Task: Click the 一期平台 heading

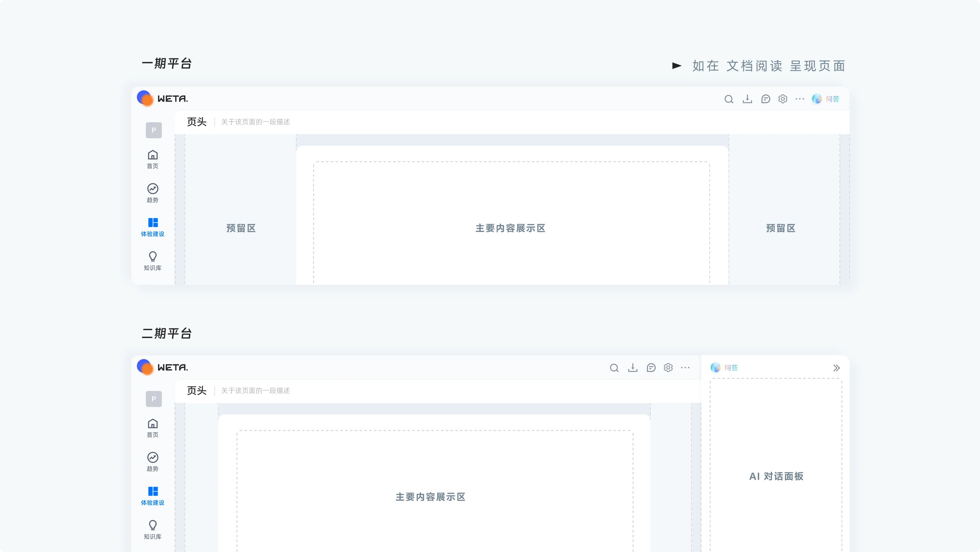Action: click(x=167, y=63)
